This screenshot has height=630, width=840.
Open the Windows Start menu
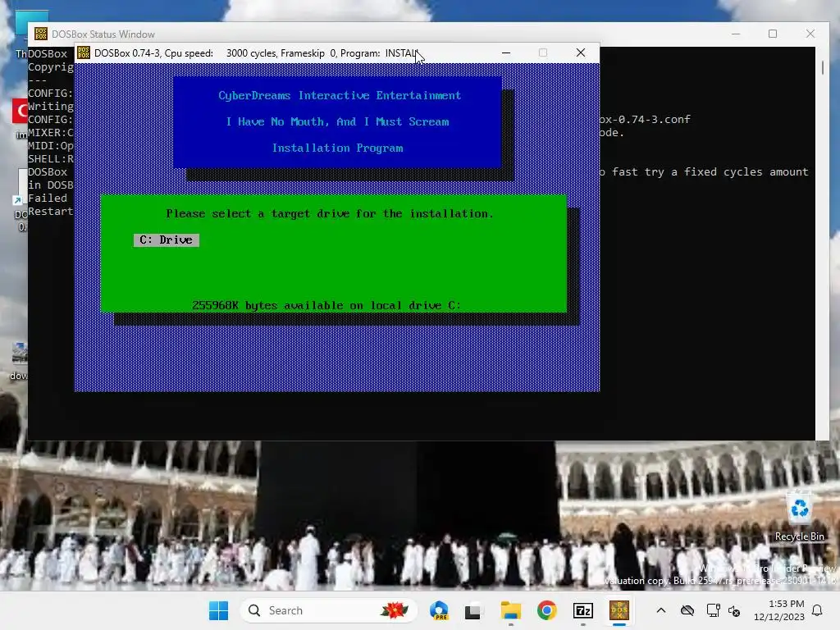[x=218, y=610]
